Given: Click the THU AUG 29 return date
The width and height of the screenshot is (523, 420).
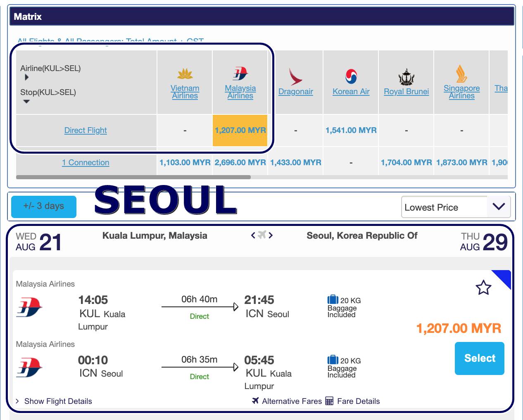Looking at the screenshot, I should (484, 242).
